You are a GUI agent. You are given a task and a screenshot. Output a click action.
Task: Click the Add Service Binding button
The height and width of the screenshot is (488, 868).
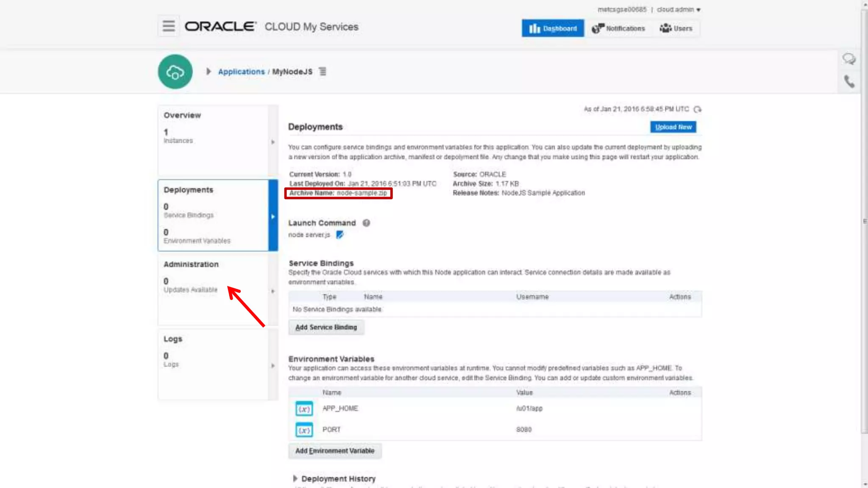(326, 327)
